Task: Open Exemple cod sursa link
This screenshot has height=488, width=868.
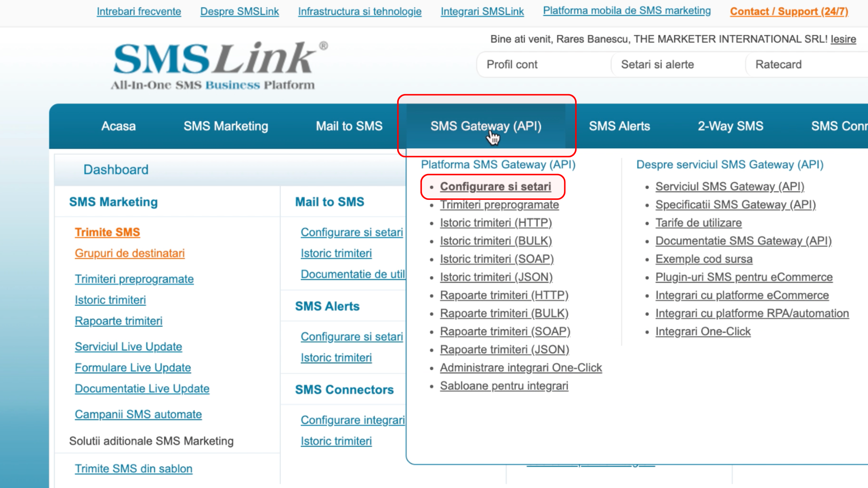Action: click(x=704, y=259)
